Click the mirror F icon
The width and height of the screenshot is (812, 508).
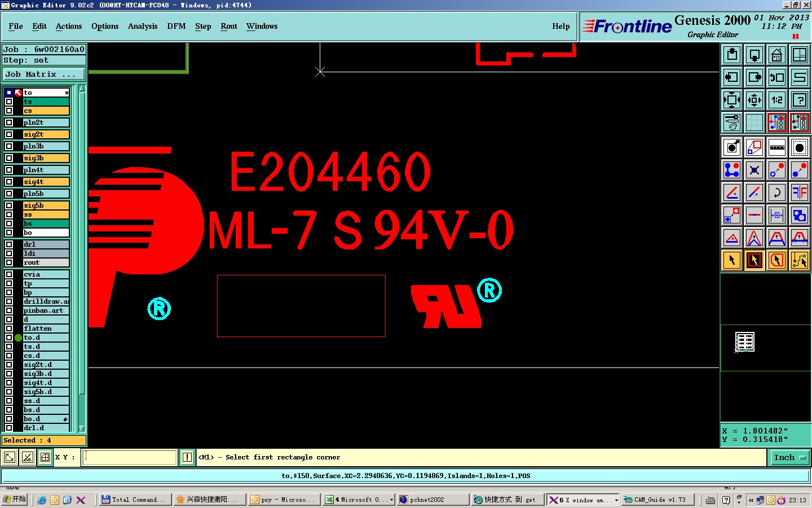800,192
